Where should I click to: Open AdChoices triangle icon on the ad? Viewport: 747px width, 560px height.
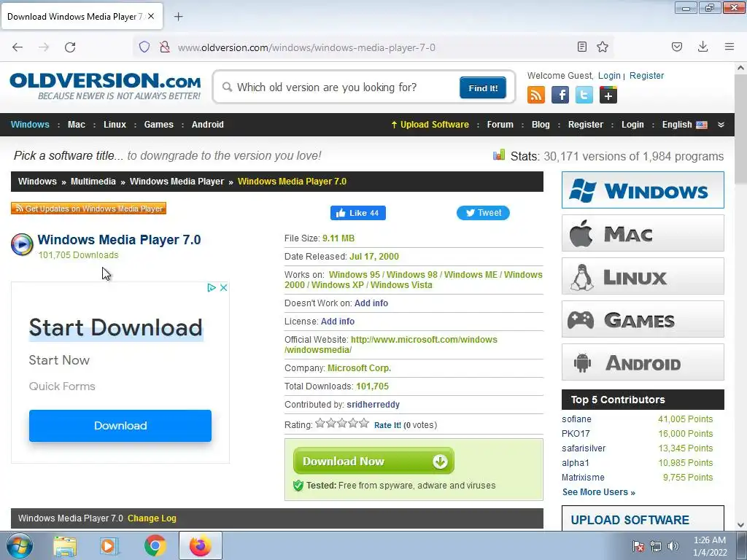tap(212, 287)
